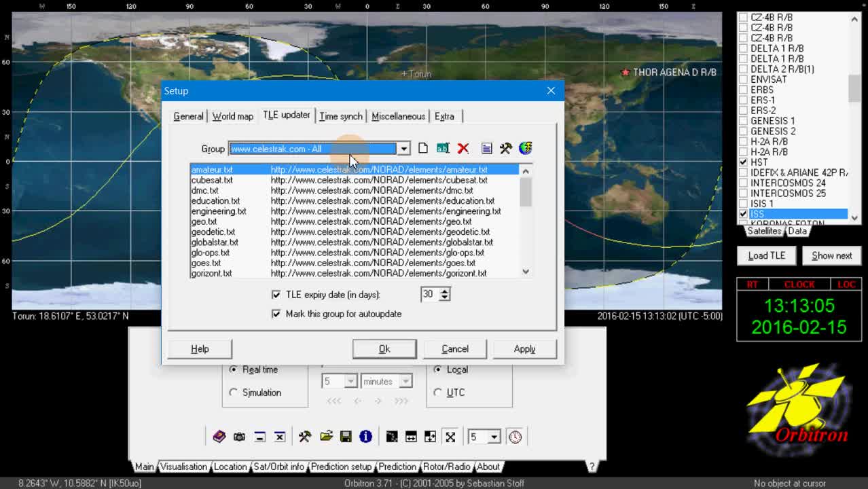
Task: Check the GENESIS 1 satellite checkbox
Action: pos(743,121)
